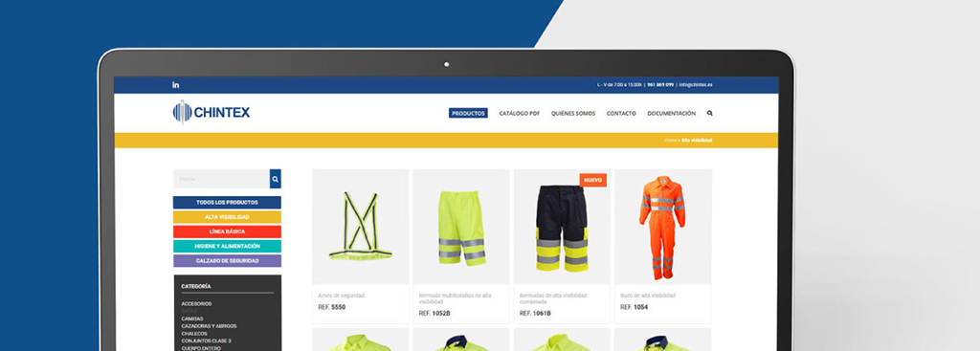Choose HIGIENE Y ALIMENTACIÓN category button
This screenshot has height=351, width=980.
pyautogui.click(x=227, y=246)
